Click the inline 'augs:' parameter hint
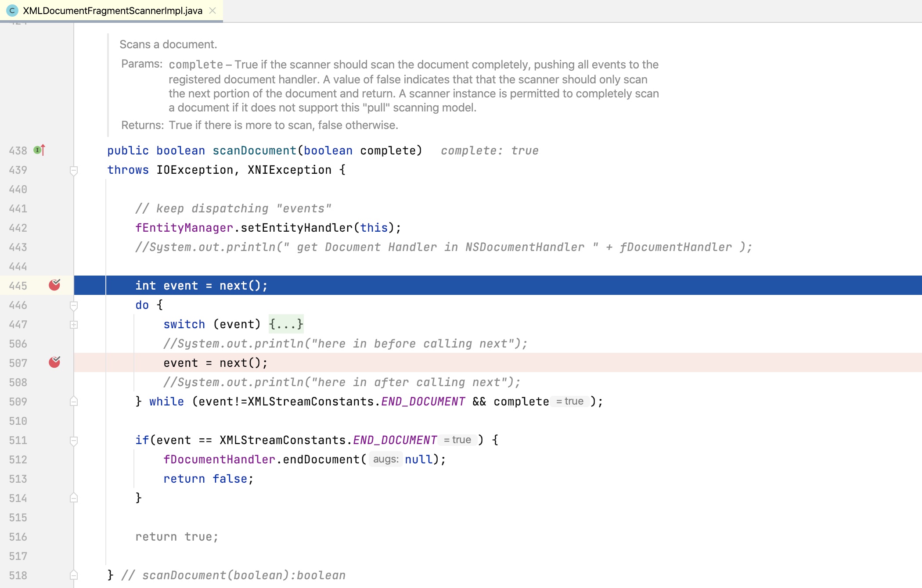The width and height of the screenshot is (922, 588). [386, 459]
